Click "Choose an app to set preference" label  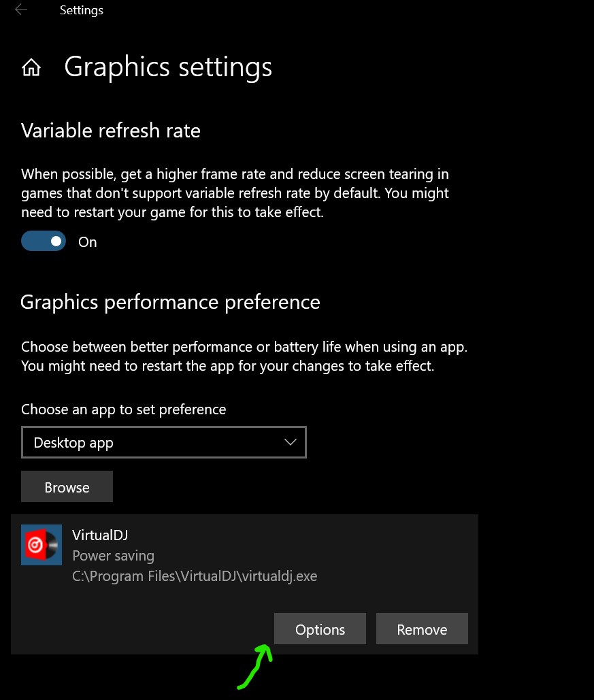pos(124,410)
